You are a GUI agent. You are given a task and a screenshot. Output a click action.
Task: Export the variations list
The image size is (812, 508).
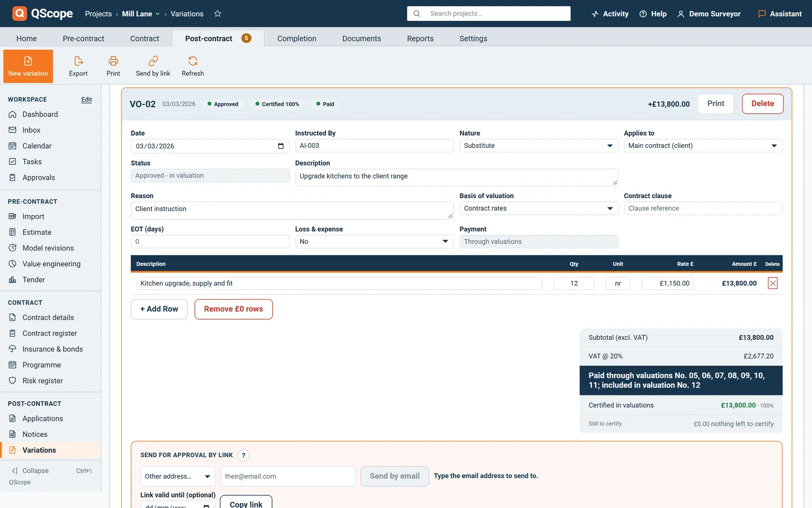[x=78, y=66]
